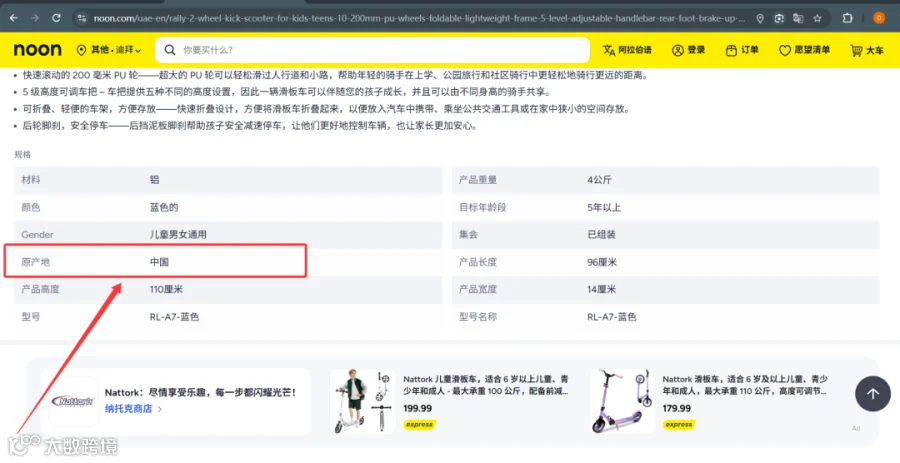This screenshot has width=900, height=463.
Task: Click bullet about 200 毫米 PU 轮
Action: pos(335,75)
